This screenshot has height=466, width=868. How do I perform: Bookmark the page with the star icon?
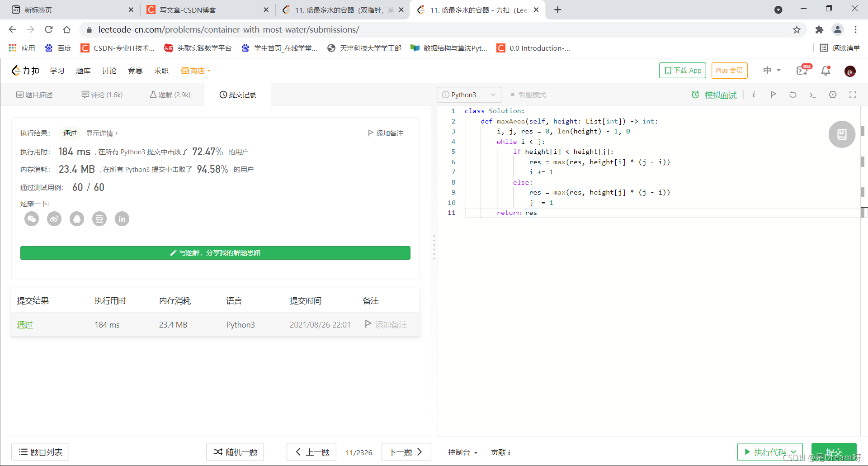click(x=797, y=29)
